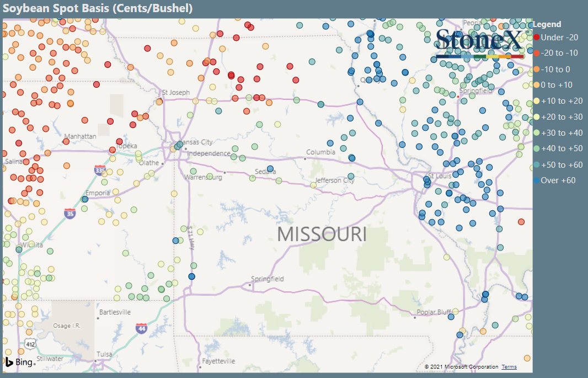Choose the '+30 to +40' legend dot
The image size is (588, 378).
point(536,133)
